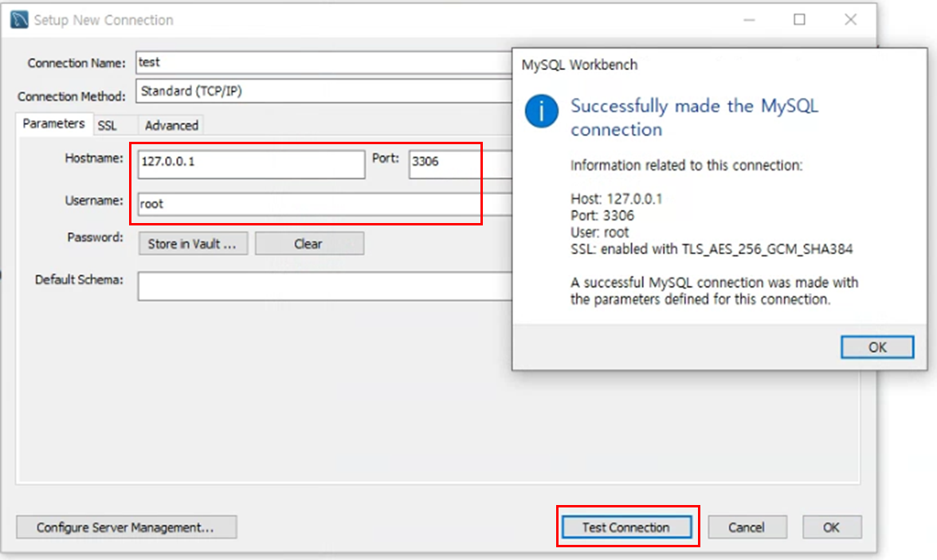Image resolution: width=937 pixels, height=560 pixels.
Task: Click the 'Password:' label
Action: [95, 238]
